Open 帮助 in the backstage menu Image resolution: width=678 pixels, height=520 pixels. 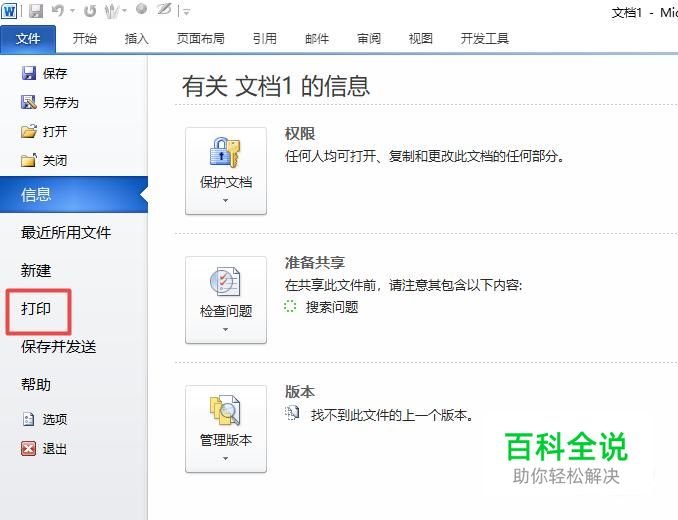pyautogui.click(x=36, y=385)
